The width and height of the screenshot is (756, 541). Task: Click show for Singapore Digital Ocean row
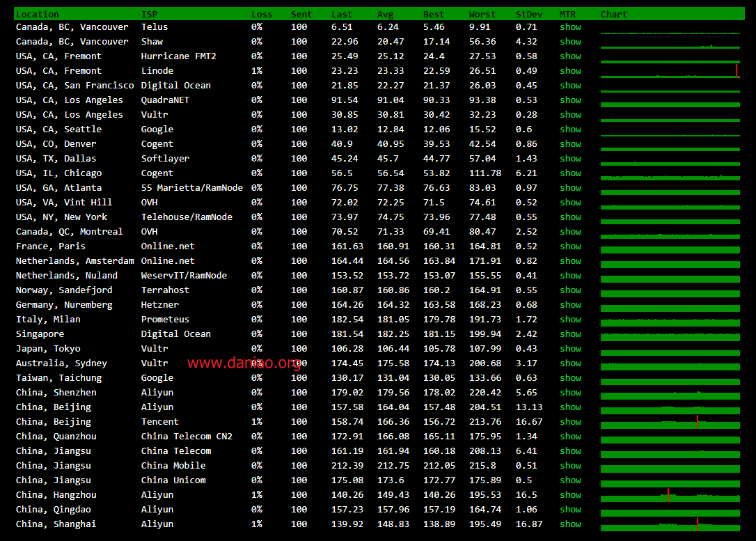570,334
